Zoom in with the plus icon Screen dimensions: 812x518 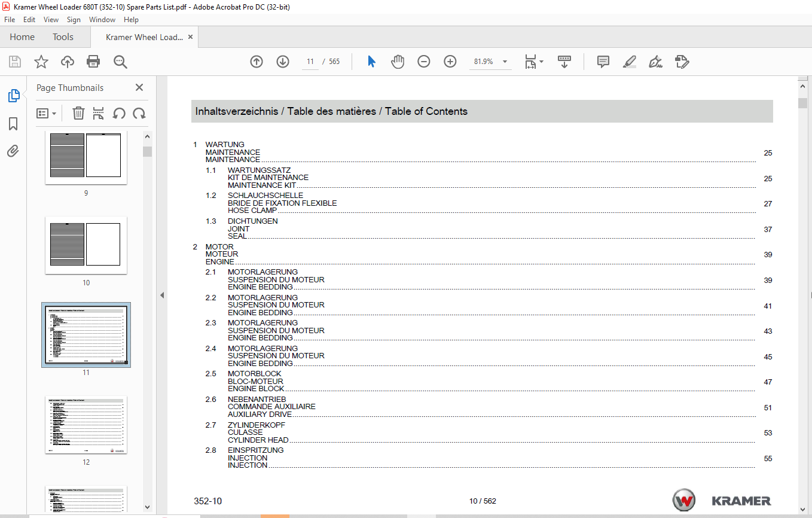tap(450, 62)
